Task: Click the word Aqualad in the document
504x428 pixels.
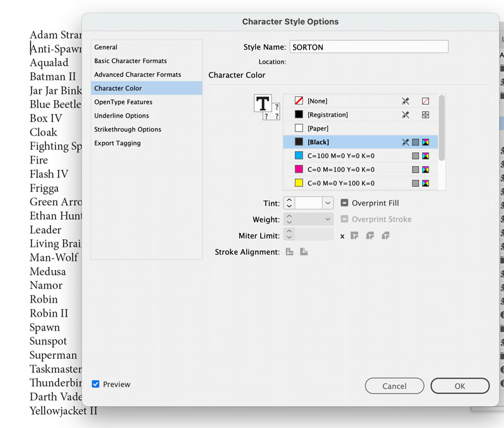Action: pyautogui.click(x=49, y=63)
